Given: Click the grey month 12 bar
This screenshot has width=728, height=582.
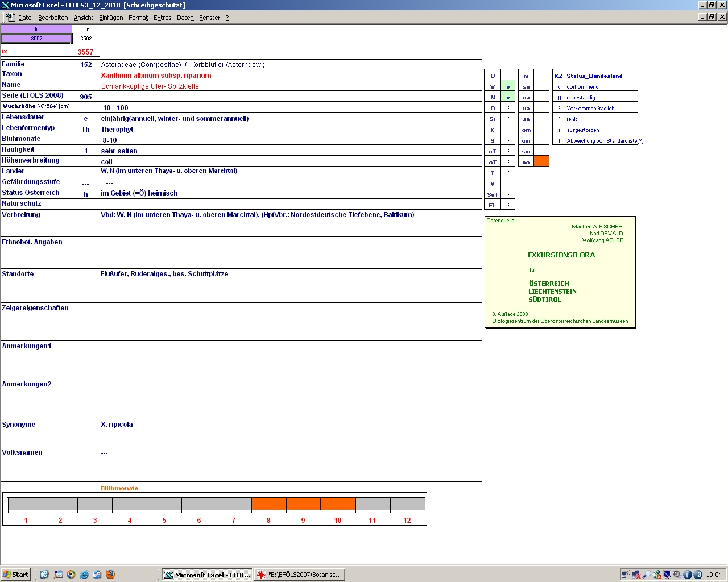Looking at the screenshot, I should [408, 504].
